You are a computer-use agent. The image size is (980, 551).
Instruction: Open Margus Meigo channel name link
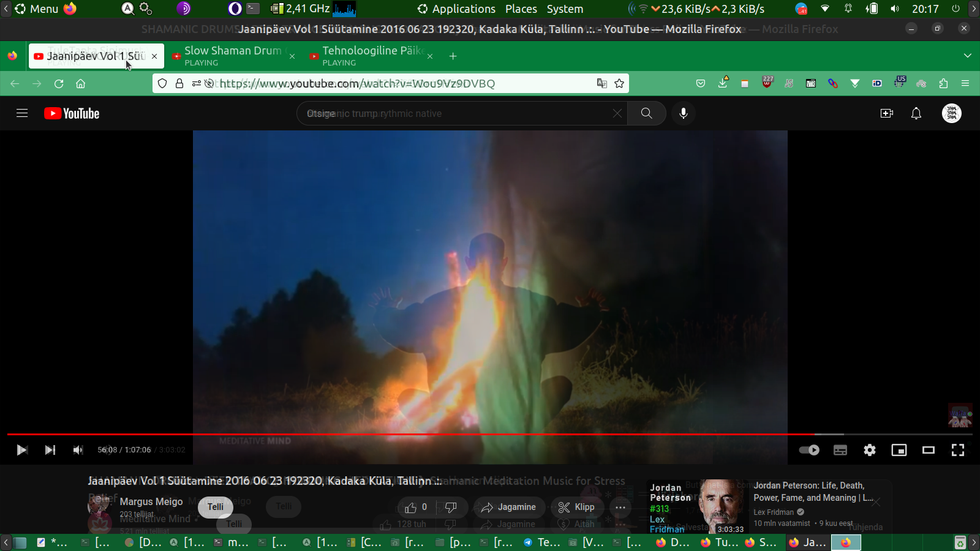151,501
